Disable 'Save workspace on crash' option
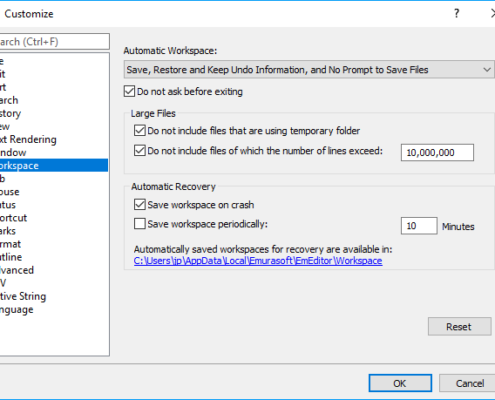Viewport: 495px width, 400px height. (x=140, y=204)
